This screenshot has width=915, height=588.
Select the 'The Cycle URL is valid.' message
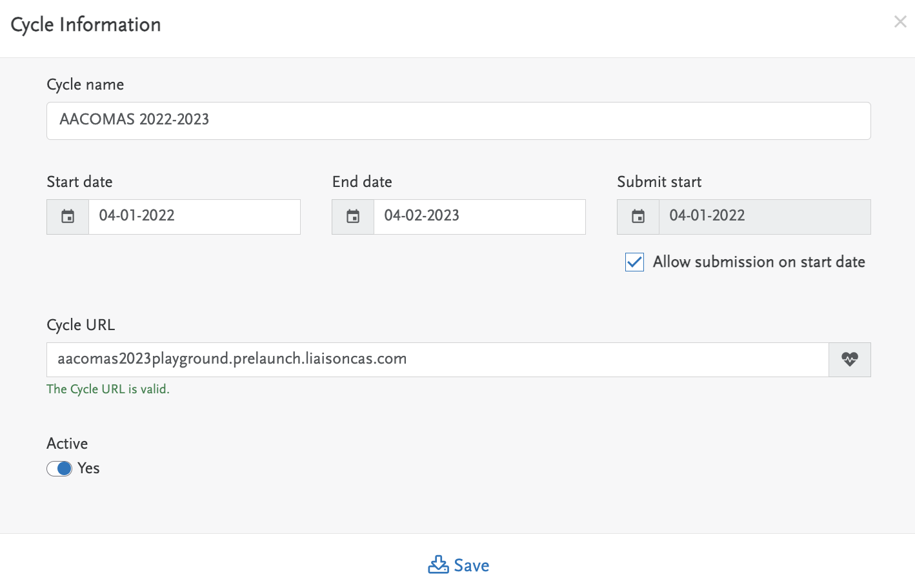108,389
